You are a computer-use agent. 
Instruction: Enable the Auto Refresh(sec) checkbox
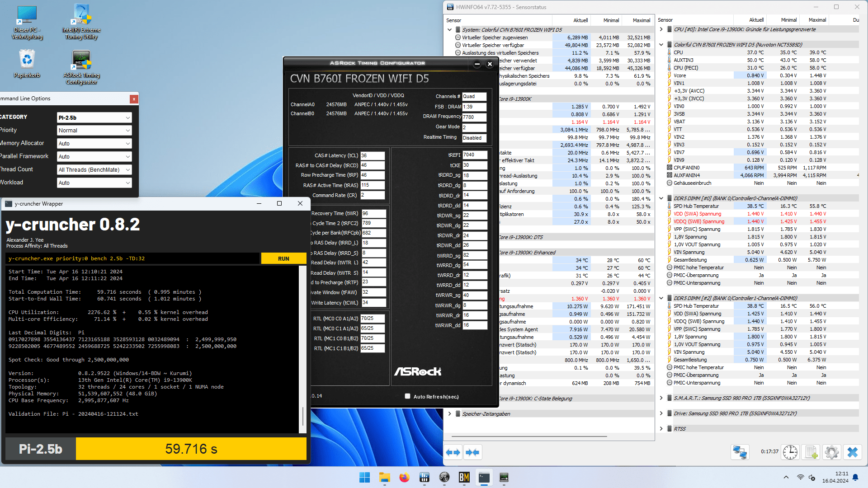pos(407,396)
